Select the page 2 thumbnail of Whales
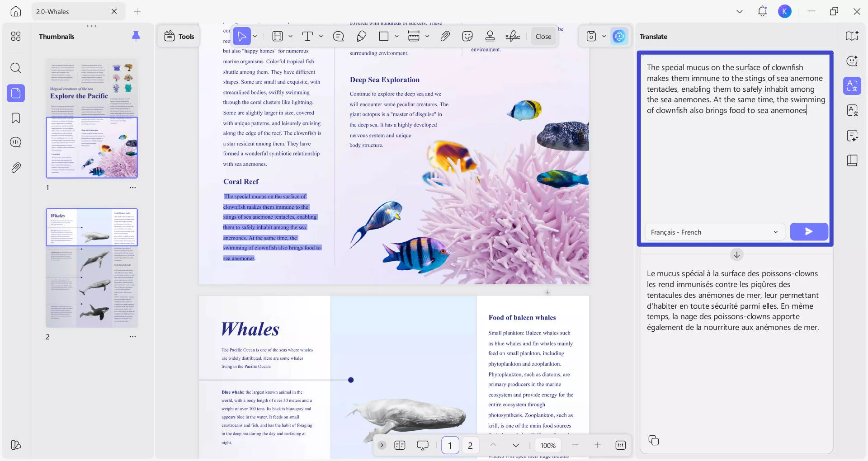This screenshot has height=461, width=868. pyautogui.click(x=92, y=268)
